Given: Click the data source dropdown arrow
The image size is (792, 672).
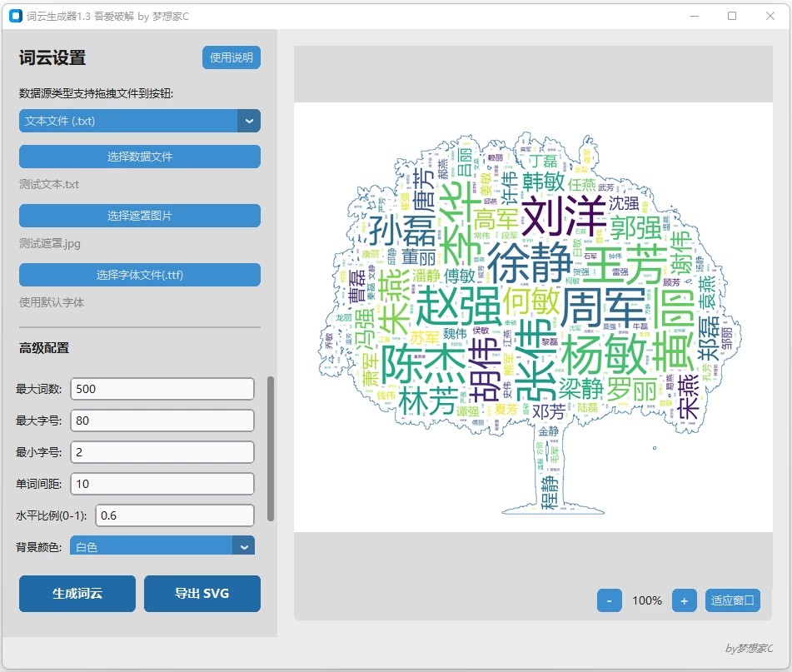Looking at the screenshot, I should click(248, 121).
